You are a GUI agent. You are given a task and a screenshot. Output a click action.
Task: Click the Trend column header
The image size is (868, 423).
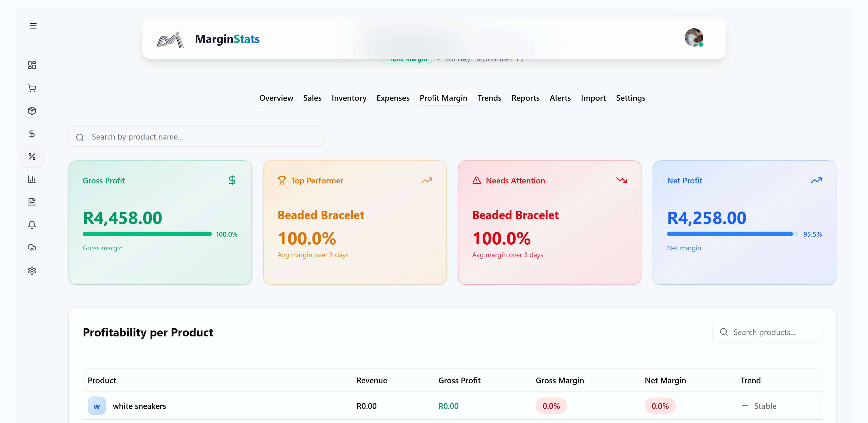(x=750, y=380)
